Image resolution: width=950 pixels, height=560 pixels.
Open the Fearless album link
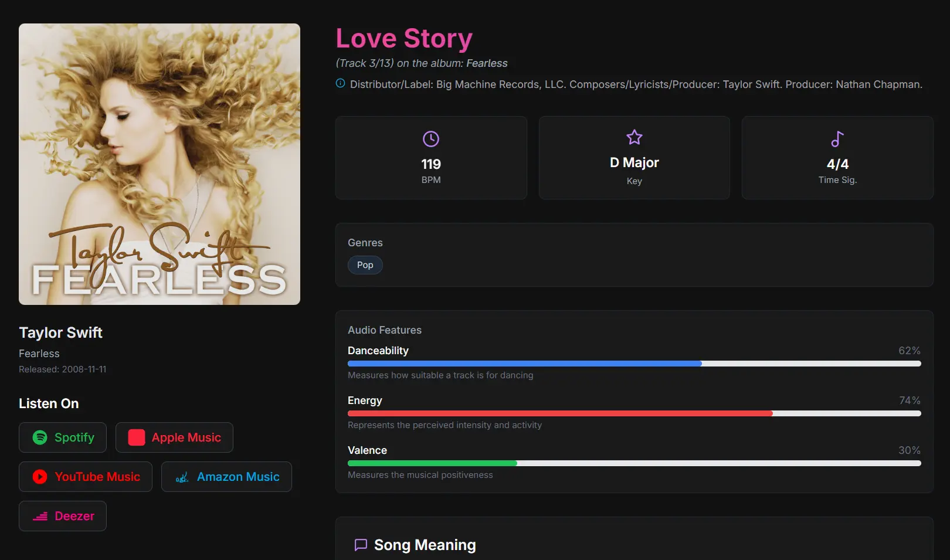487,63
